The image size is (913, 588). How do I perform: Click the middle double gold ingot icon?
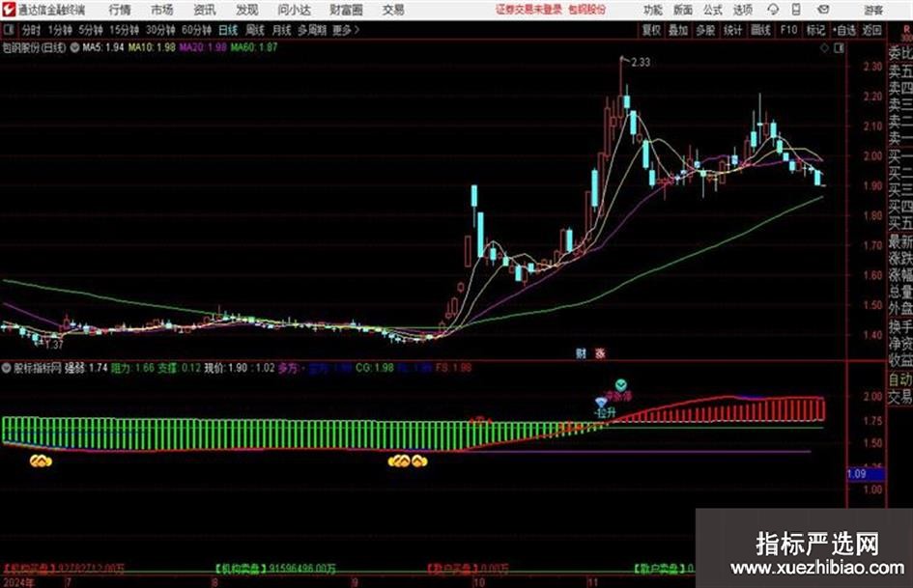point(399,462)
